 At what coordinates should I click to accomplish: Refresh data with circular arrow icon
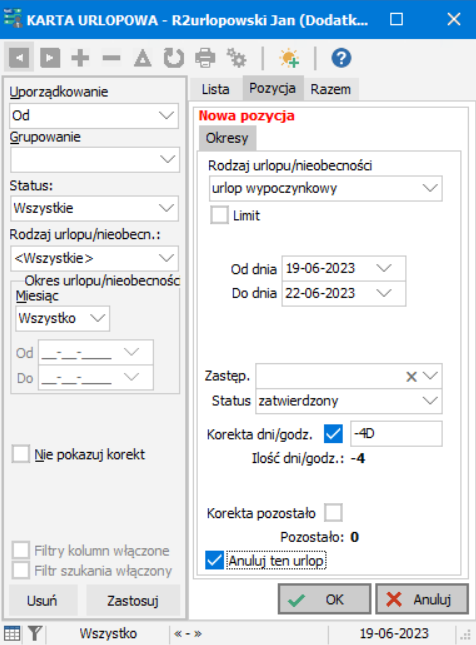pyautogui.click(x=174, y=58)
